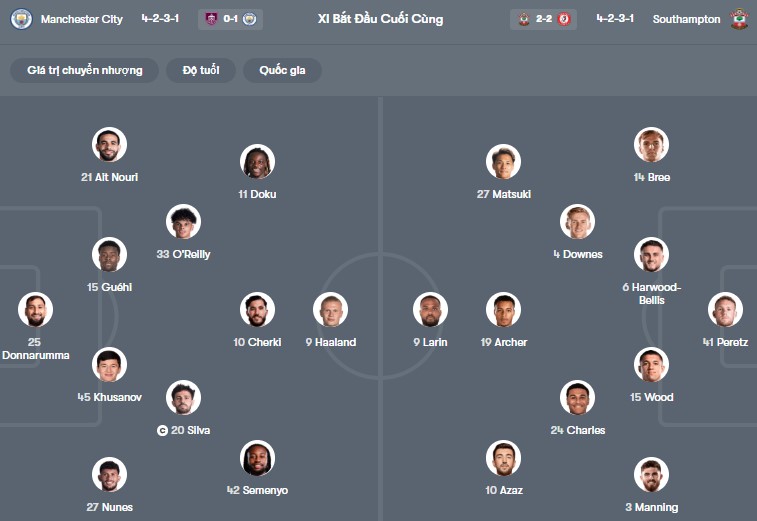Select Semenyo's player thumbnail

click(x=257, y=459)
